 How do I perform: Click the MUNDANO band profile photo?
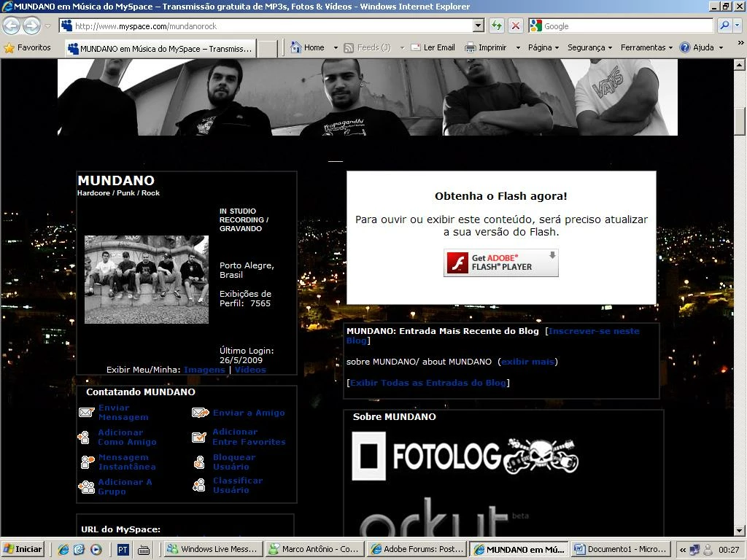(x=146, y=279)
